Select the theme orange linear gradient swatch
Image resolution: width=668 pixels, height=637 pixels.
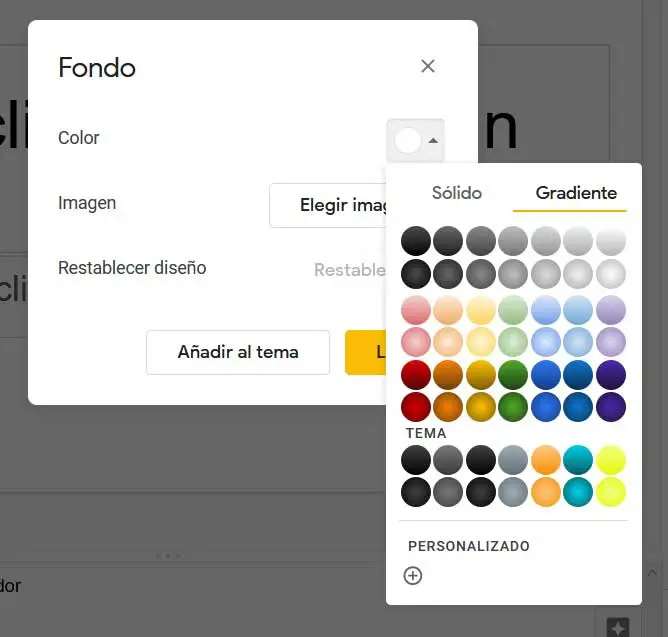545,459
